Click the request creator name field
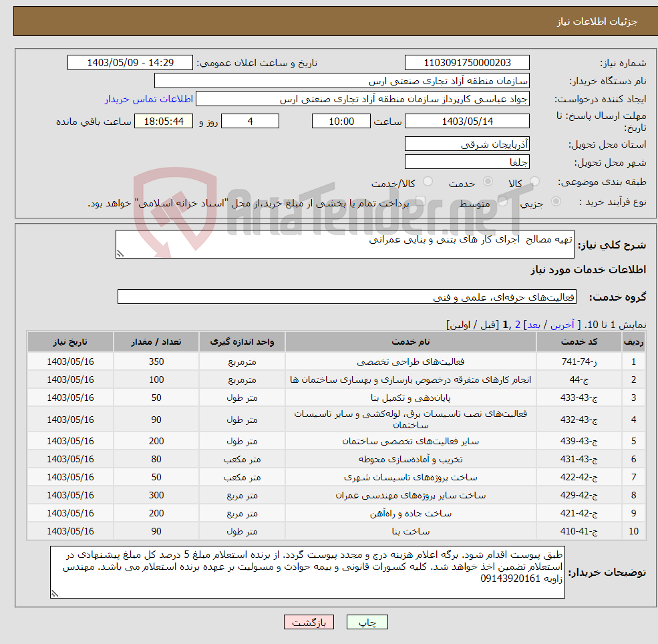658x644 pixels. (363, 99)
